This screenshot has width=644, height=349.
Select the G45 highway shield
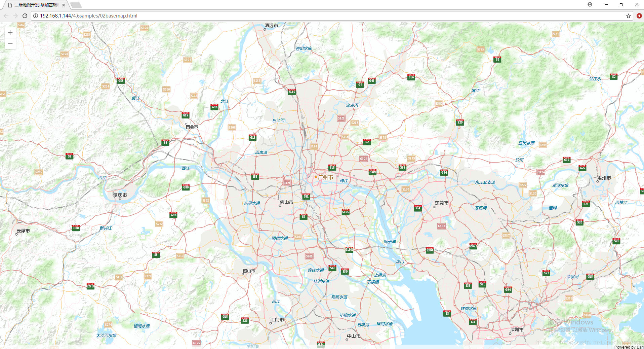tap(372, 80)
